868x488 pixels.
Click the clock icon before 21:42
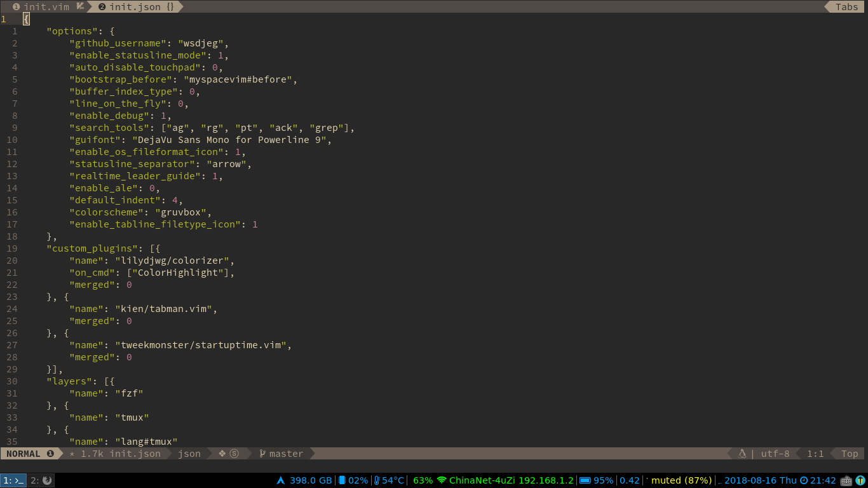804,480
